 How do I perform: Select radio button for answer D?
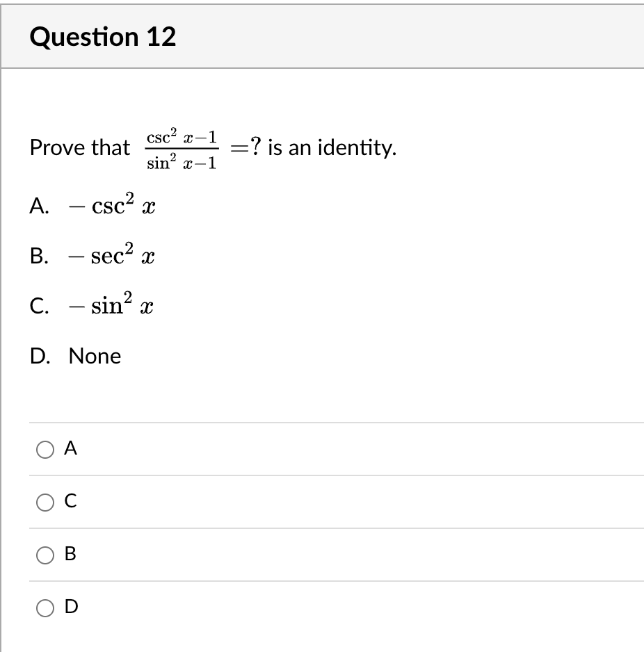tap(45, 608)
